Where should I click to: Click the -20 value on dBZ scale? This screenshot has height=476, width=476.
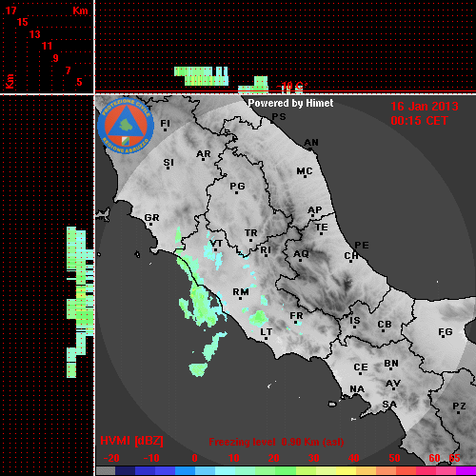click(x=111, y=458)
